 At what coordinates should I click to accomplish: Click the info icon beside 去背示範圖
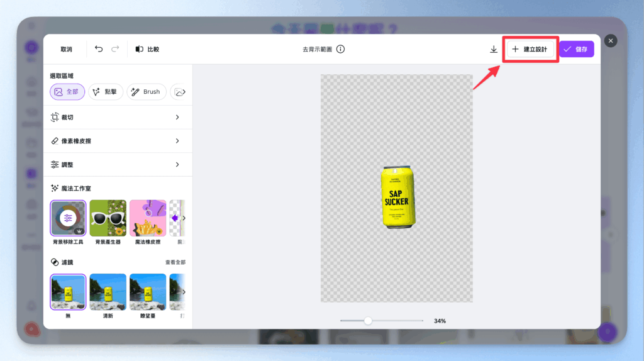coord(340,49)
